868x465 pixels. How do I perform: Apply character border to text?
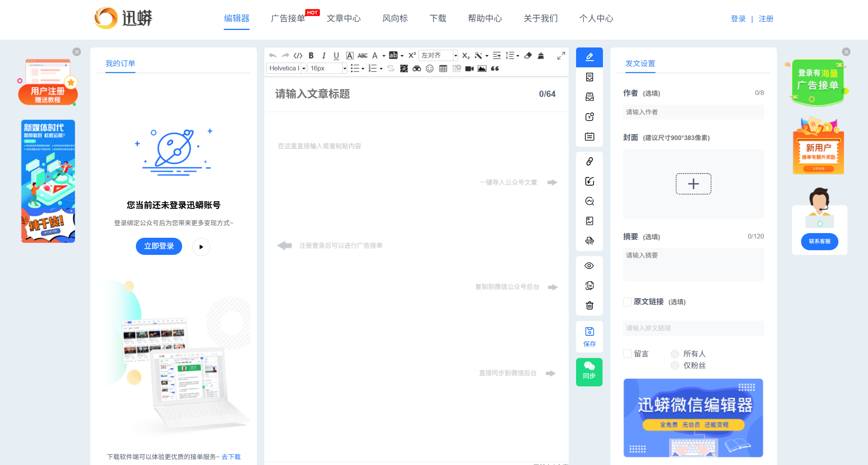350,56
